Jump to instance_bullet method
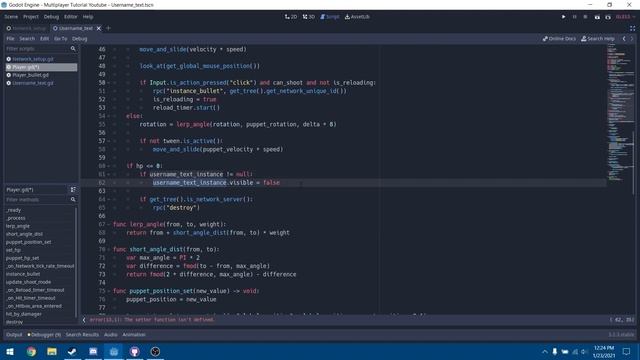The height and width of the screenshot is (360, 640). [23, 274]
